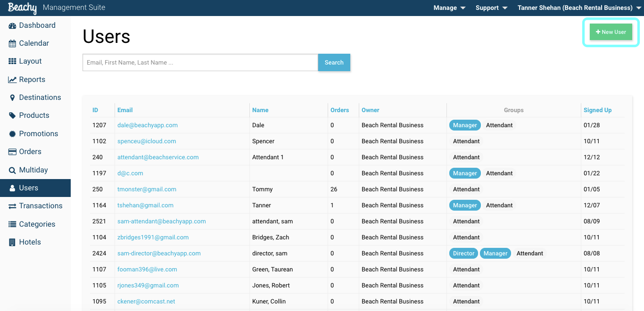Sort table by Orders column header
The image size is (644, 311).
pos(340,110)
